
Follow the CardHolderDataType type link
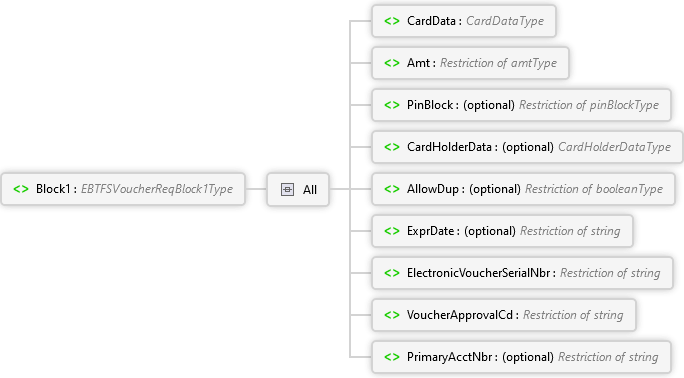coord(614,147)
